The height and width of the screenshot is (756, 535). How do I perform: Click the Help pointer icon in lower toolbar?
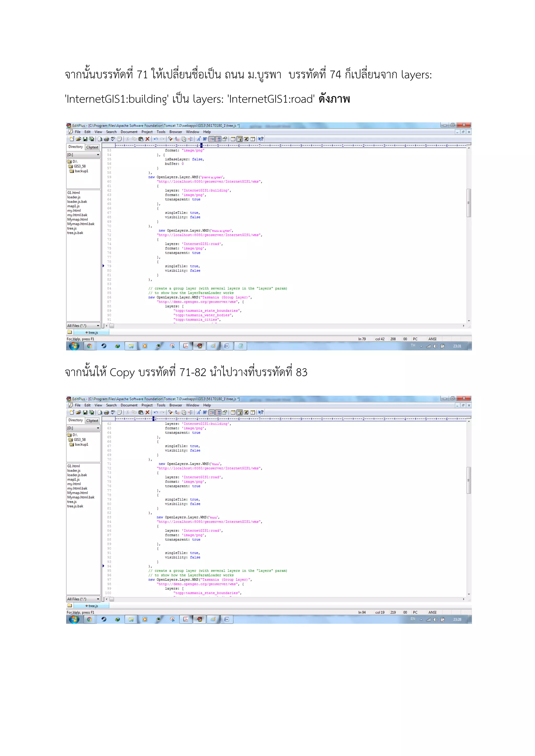coord(261,412)
